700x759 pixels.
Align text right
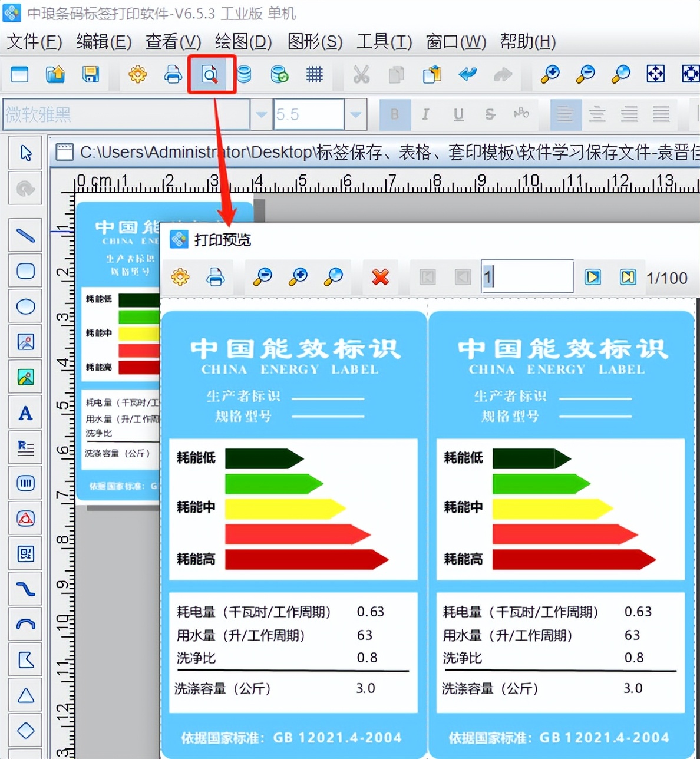coord(629,114)
